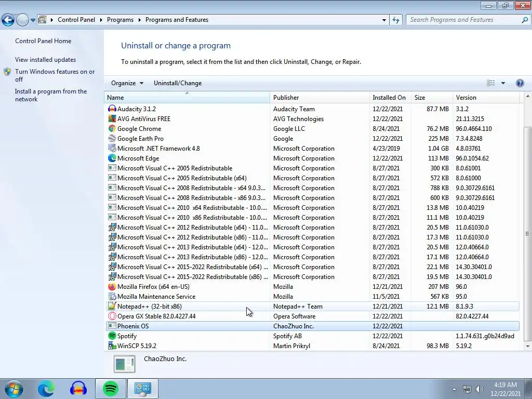Click the vertical scrollbar thumb
Viewport: 532px width, 399px height.
click(x=528, y=233)
